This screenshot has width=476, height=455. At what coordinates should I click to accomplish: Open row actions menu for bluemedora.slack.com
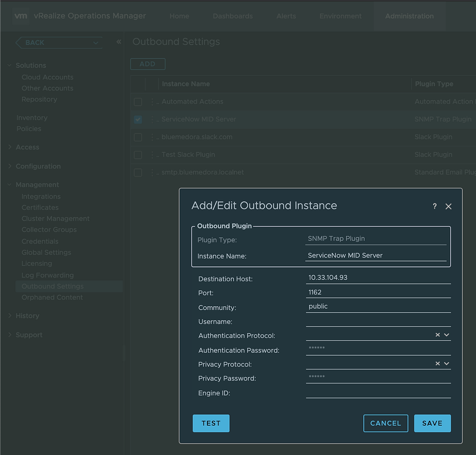[152, 137]
